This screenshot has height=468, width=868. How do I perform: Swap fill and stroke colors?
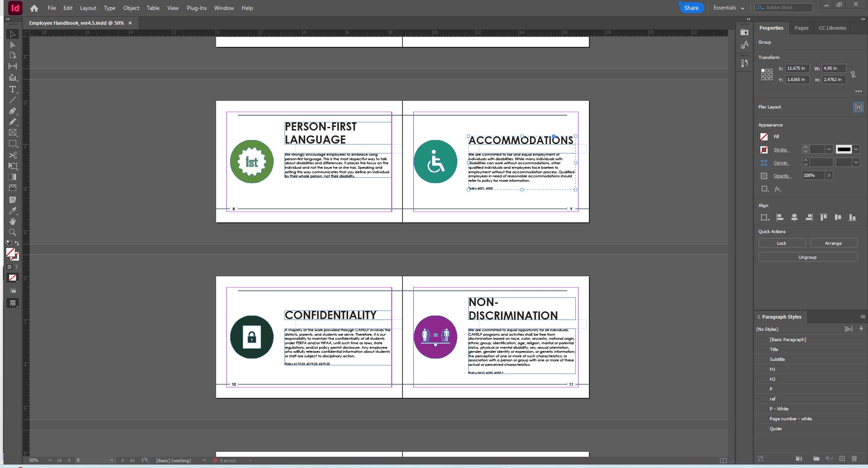pos(17,243)
